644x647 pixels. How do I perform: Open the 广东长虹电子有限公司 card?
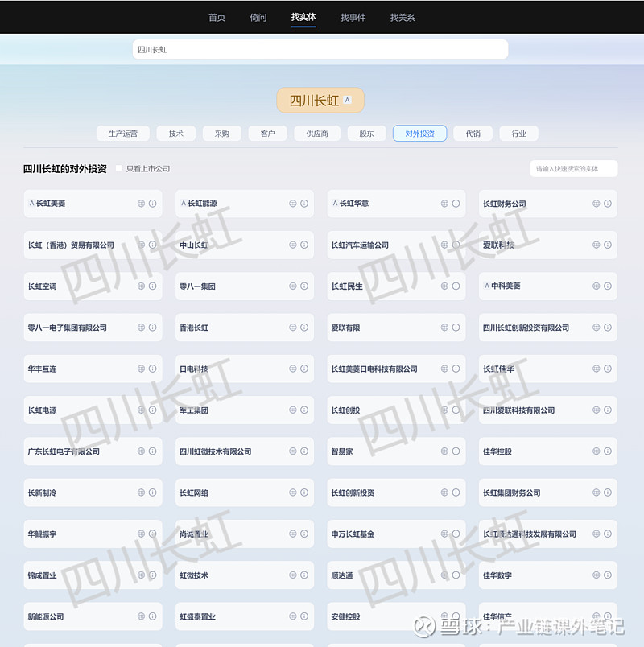(93, 451)
